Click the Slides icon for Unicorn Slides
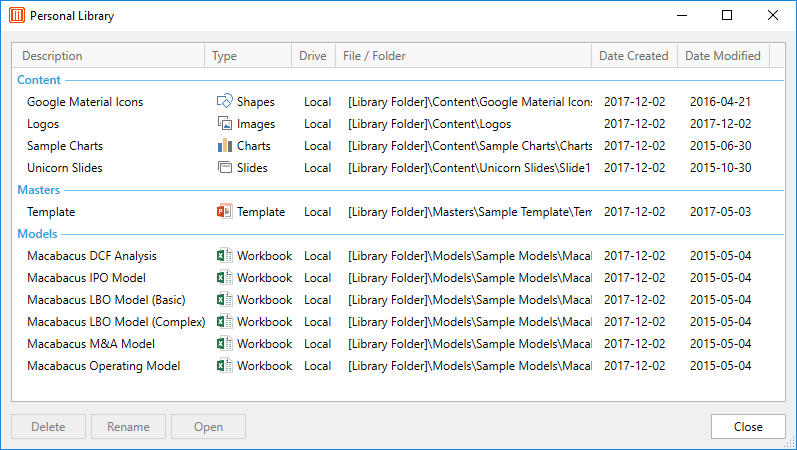Screen dimensions: 797x450 pyautogui.click(x=225, y=168)
